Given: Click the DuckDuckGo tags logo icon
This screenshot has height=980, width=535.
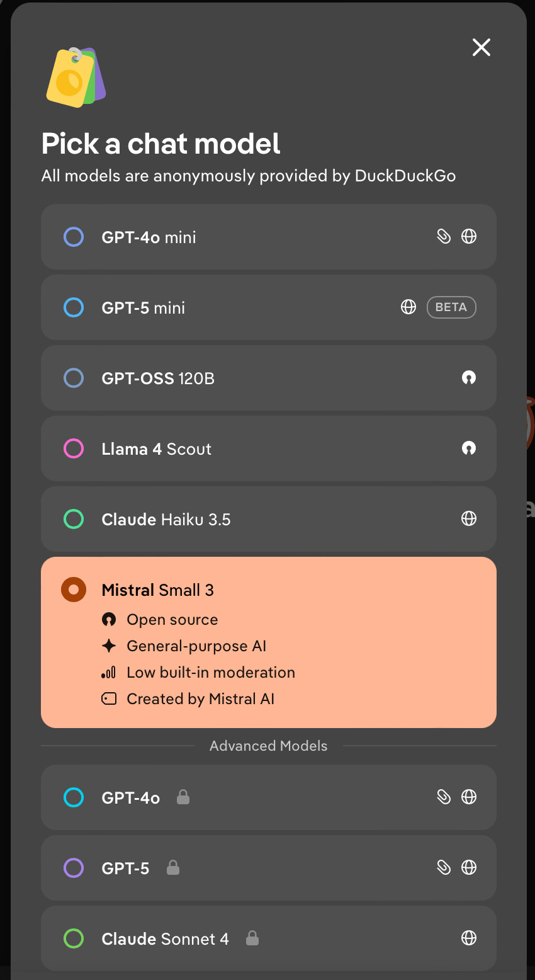Looking at the screenshot, I should [76, 77].
